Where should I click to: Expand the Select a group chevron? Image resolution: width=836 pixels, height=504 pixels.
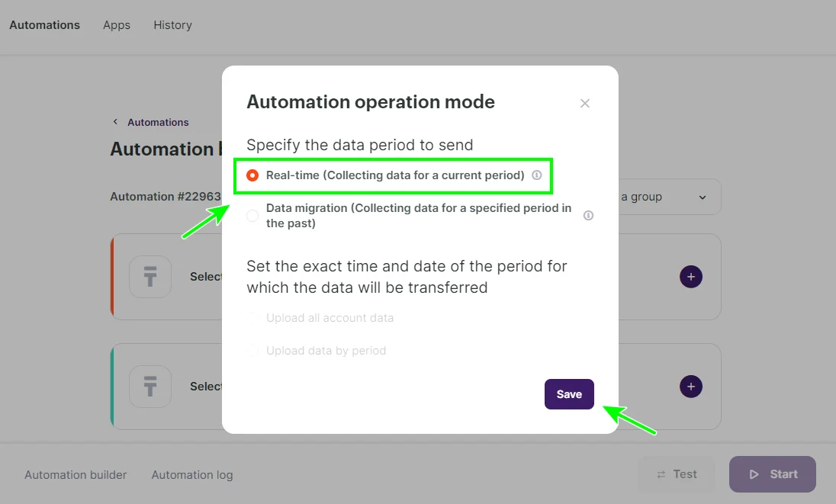[x=703, y=197]
